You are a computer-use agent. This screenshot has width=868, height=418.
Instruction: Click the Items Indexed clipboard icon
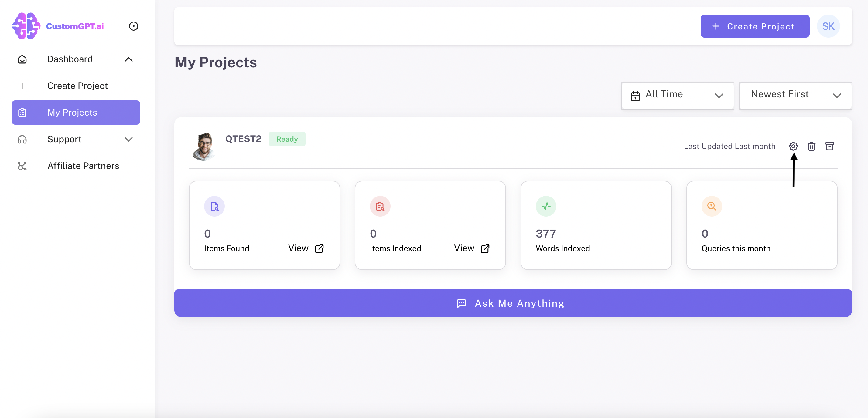pos(380,206)
